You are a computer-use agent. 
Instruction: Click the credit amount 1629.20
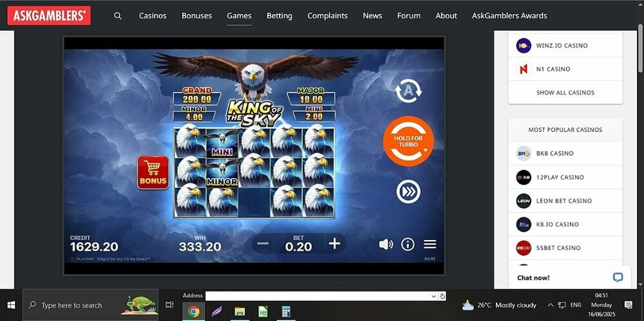click(x=94, y=247)
